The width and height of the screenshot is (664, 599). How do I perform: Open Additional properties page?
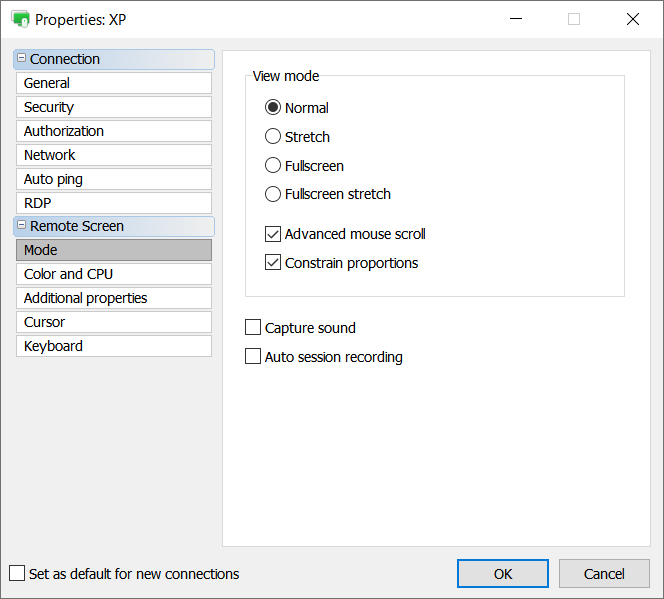pyautogui.click(x=113, y=298)
